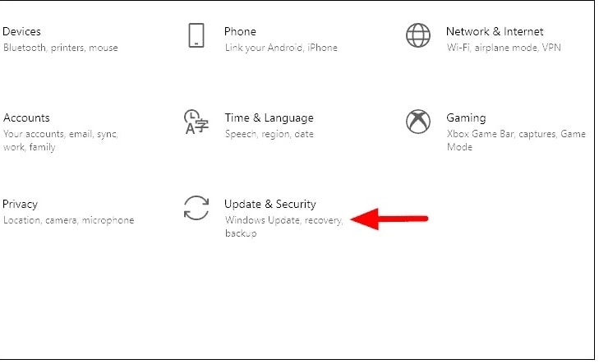This screenshot has width=599, height=364.
Task: Click the Phone device icon
Action: pyautogui.click(x=196, y=35)
